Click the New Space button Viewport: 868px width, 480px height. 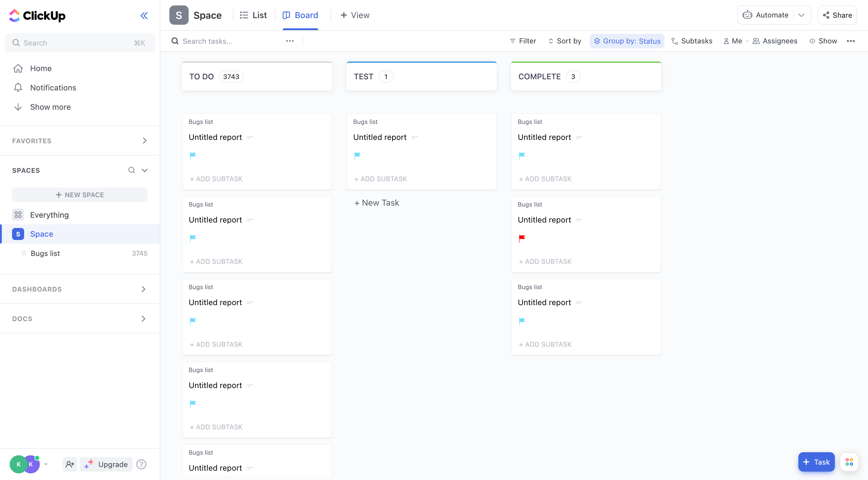[x=80, y=195]
